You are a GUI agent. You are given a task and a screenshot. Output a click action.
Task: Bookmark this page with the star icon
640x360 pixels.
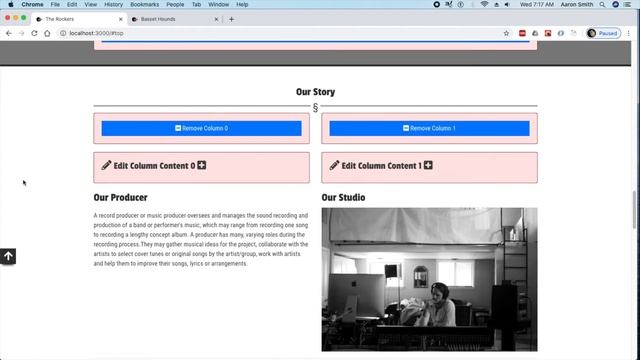pos(506,33)
